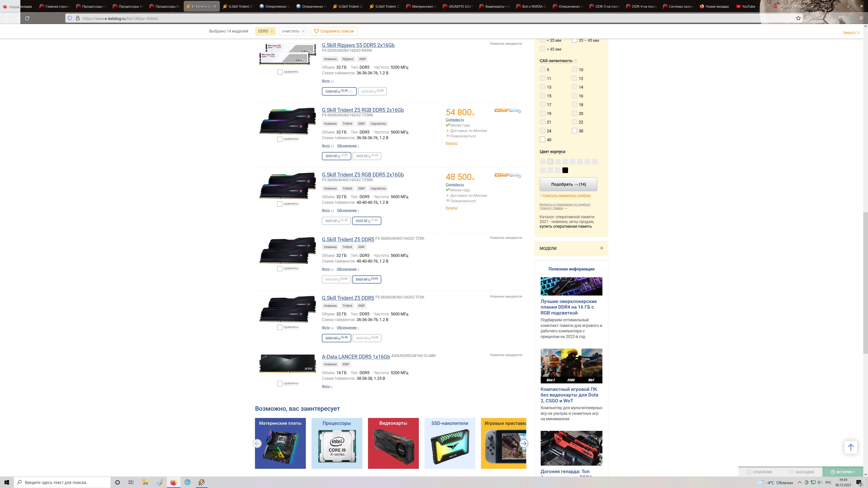Select the black case color swatch
Screen dimensions: 868x488
(565, 170)
